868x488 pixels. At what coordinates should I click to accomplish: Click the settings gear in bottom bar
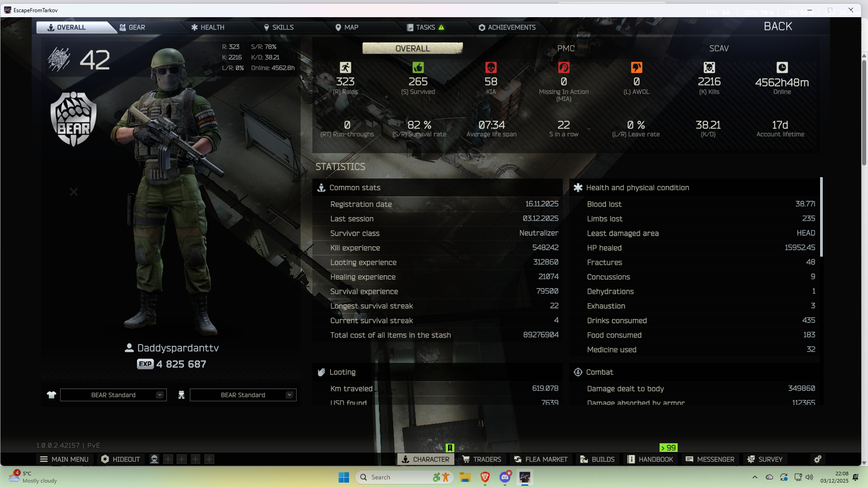coord(817,459)
